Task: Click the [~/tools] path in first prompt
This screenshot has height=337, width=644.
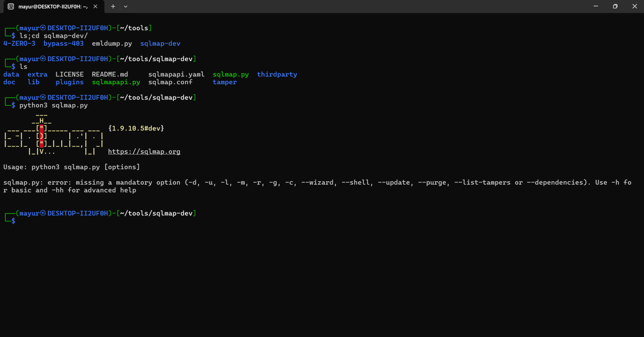Action: click(x=134, y=28)
